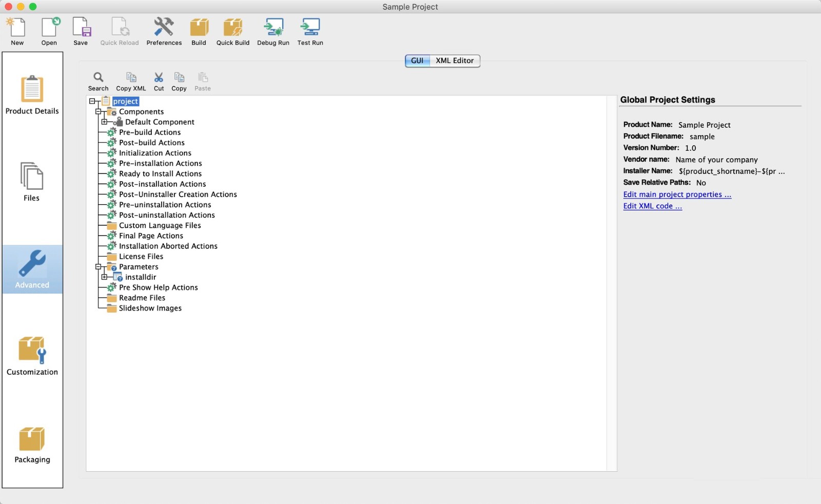Click the Product Filename value sample
This screenshot has height=504, width=821.
click(702, 137)
